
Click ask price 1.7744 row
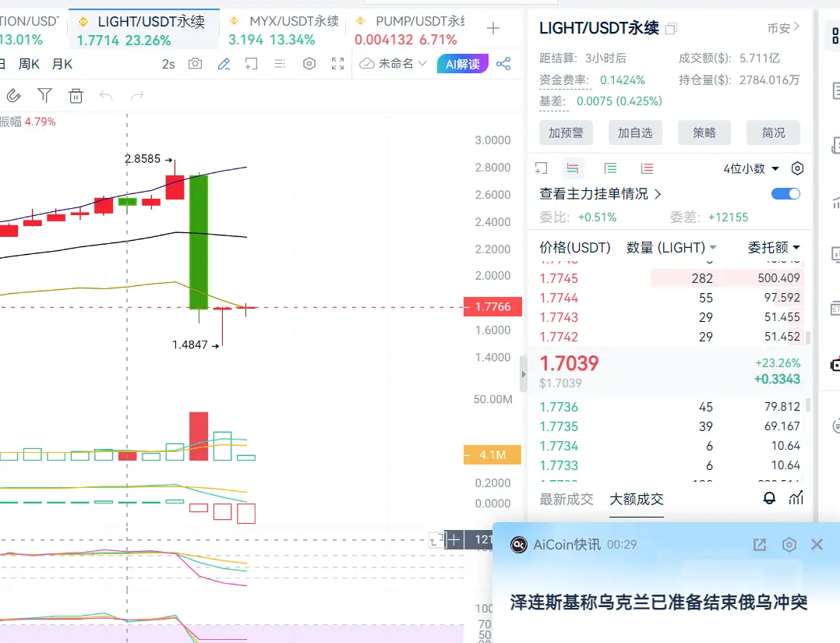click(x=669, y=298)
